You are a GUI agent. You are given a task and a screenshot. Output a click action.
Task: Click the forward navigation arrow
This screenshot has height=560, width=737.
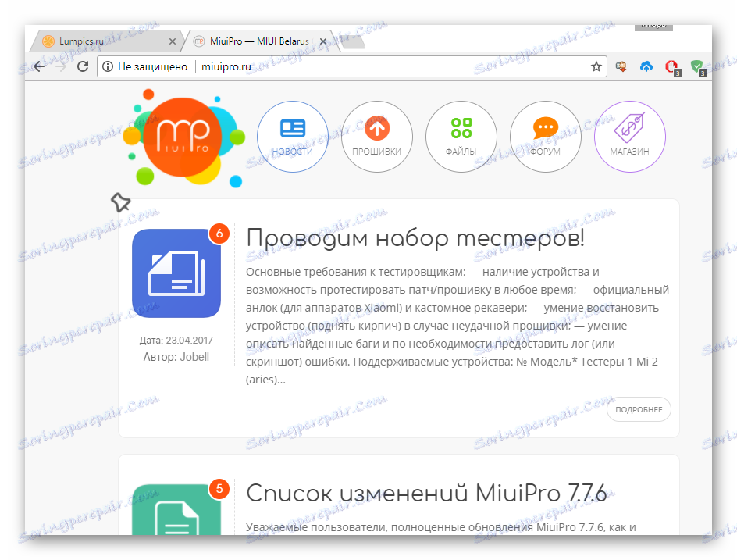coord(61,66)
